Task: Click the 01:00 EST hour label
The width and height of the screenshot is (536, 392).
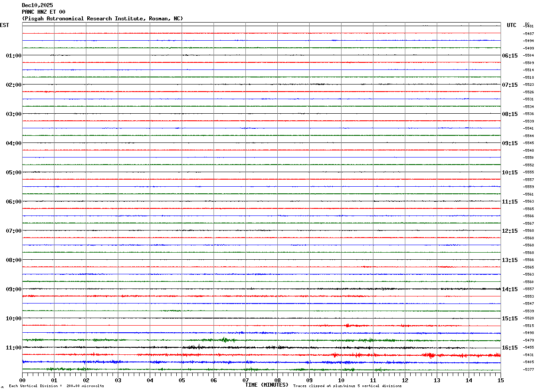Action: (14, 56)
